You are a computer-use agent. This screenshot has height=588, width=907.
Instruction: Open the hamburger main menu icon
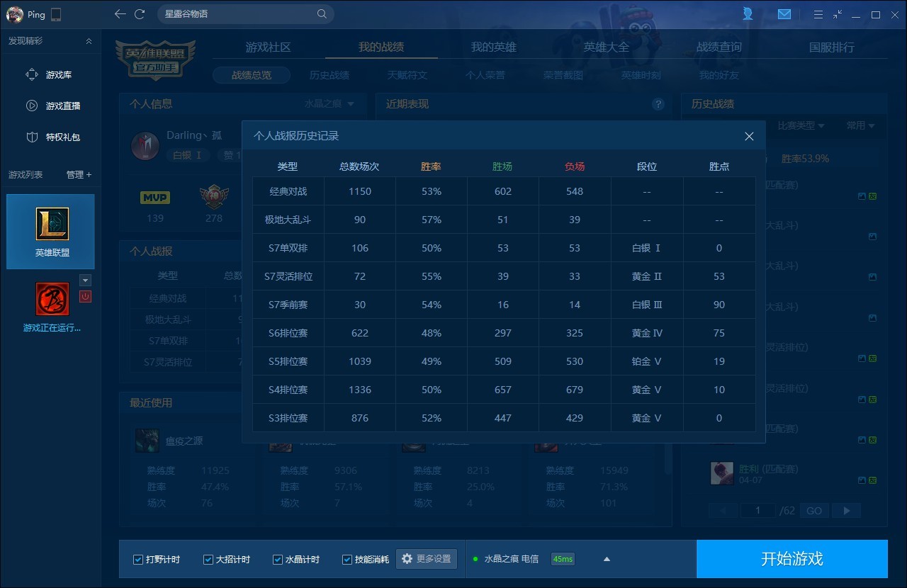click(x=818, y=14)
